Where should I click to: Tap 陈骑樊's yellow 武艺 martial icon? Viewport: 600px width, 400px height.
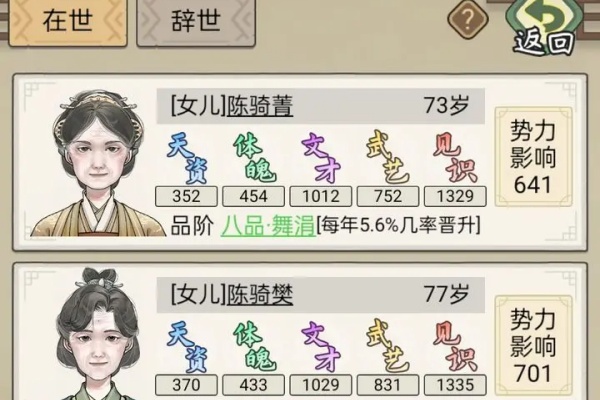point(387,347)
